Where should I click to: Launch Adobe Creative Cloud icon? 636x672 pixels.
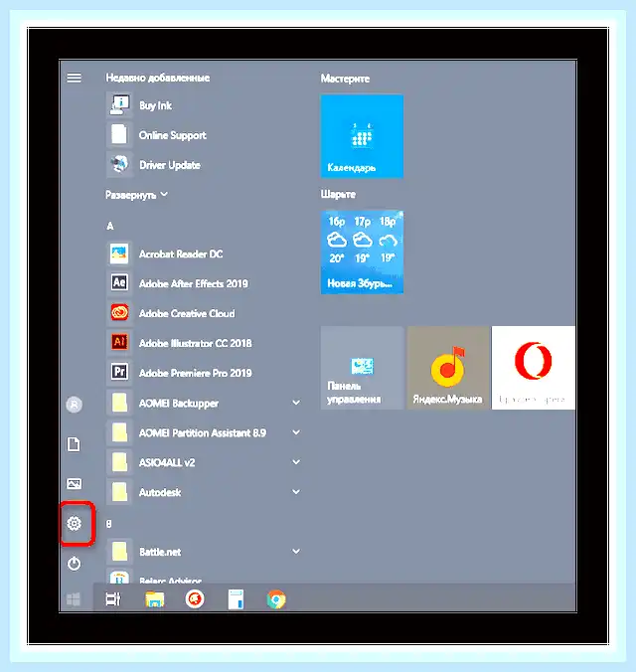119,313
